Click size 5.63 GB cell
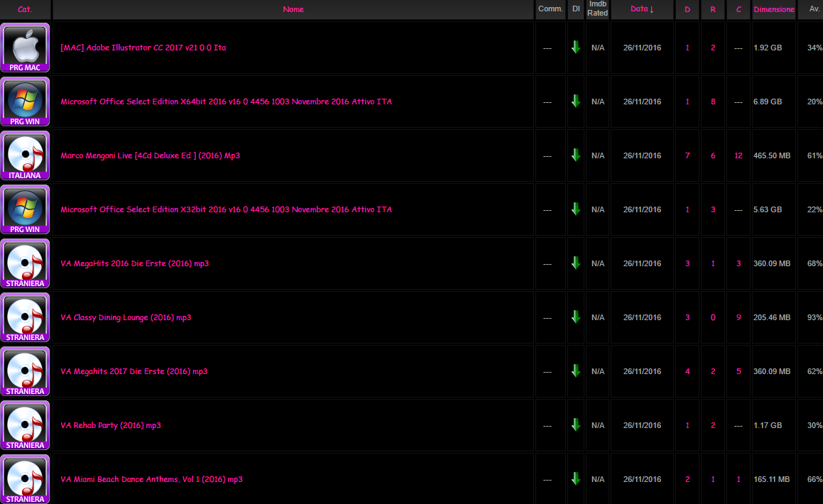Screen dimensions: 823x504 pos(768,210)
